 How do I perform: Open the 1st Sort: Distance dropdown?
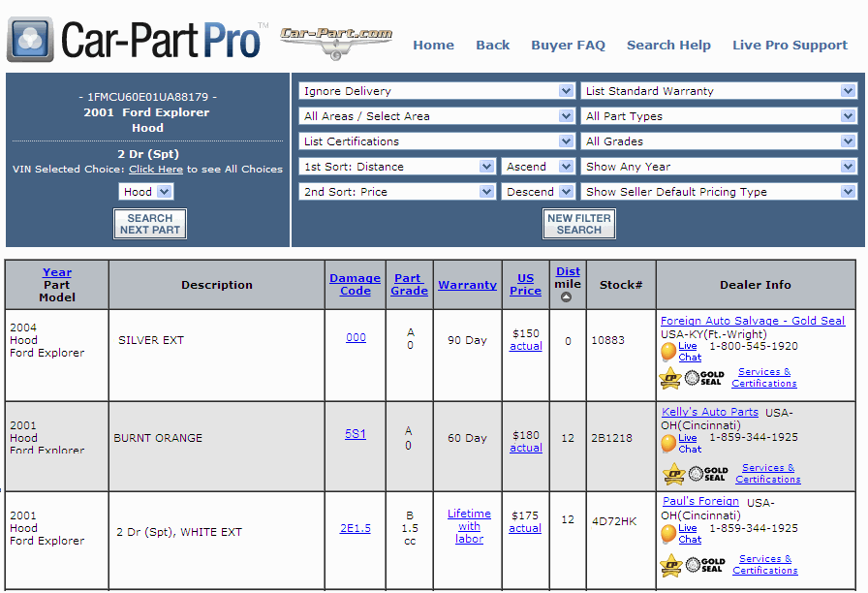(397, 167)
